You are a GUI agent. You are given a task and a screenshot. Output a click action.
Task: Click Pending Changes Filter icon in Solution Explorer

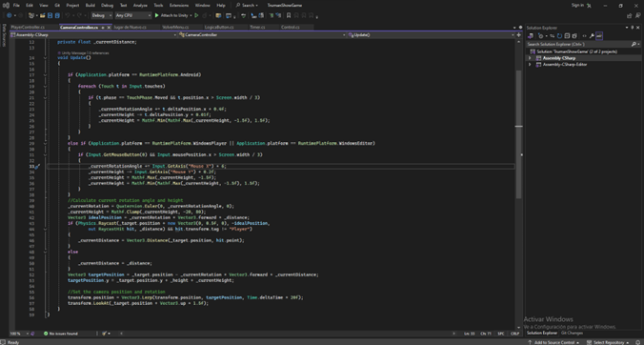coord(542,36)
